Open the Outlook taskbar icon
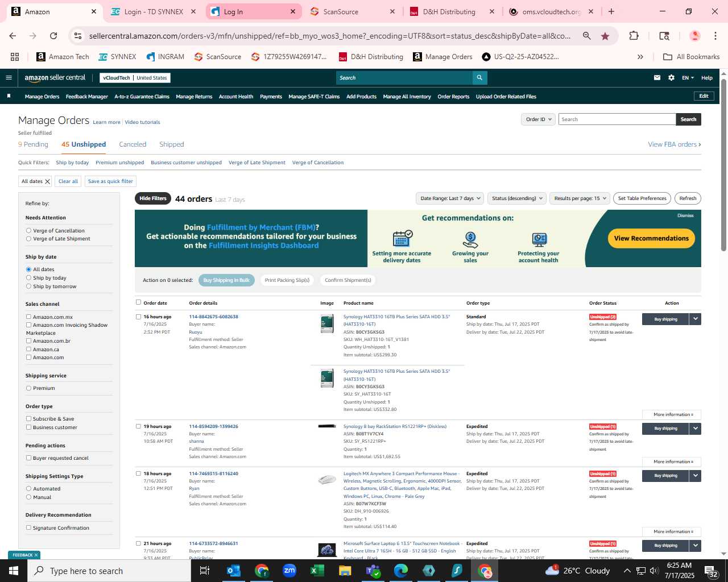The width and height of the screenshot is (728, 582). tap(234, 571)
